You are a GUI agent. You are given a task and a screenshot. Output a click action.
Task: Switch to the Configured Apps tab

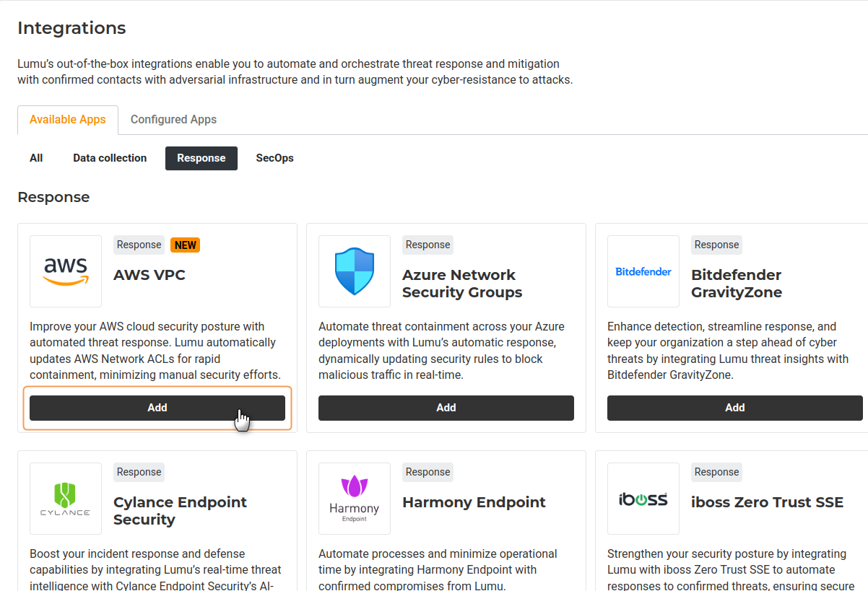coord(173,120)
